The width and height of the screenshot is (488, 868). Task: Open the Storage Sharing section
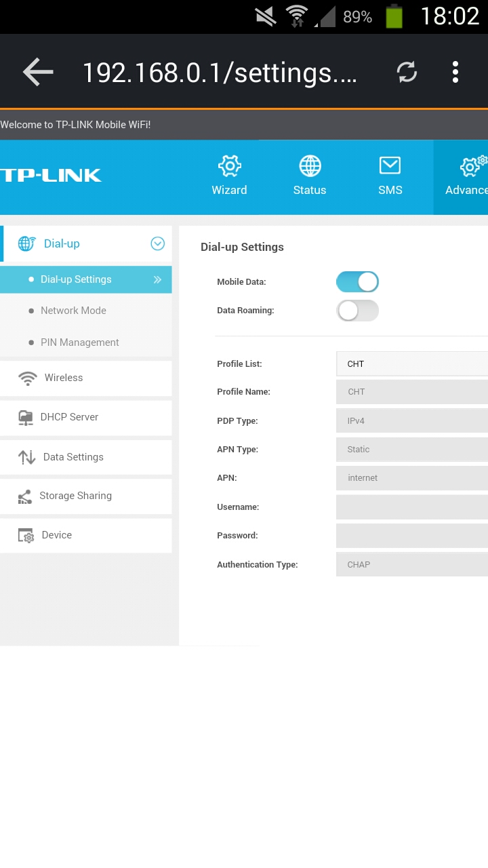point(86,496)
